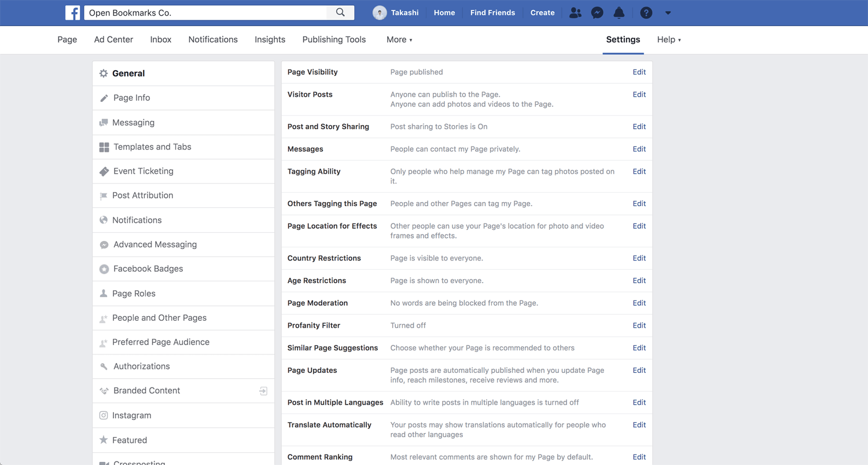The height and width of the screenshot is (465, 868).
Task: Click 'Page is visible to everyone.' text
Action: [x=437, y=258]
